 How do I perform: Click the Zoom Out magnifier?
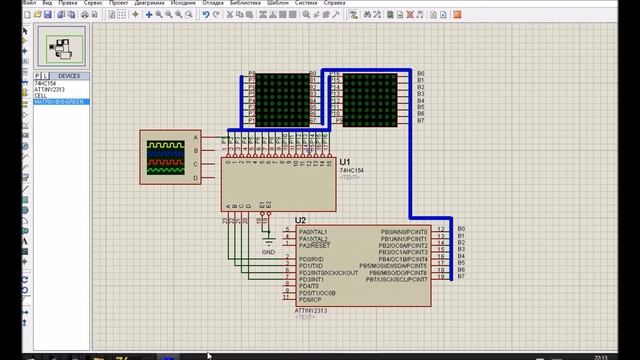tap(169, 15)
